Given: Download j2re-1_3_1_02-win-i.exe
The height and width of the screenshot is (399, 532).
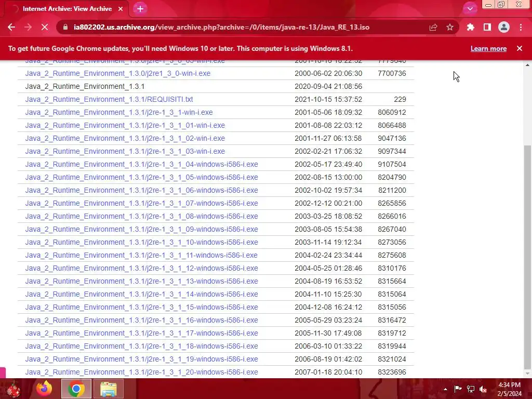Looking at the screenshot, I should pyautogui.click(x=125, y=138).
